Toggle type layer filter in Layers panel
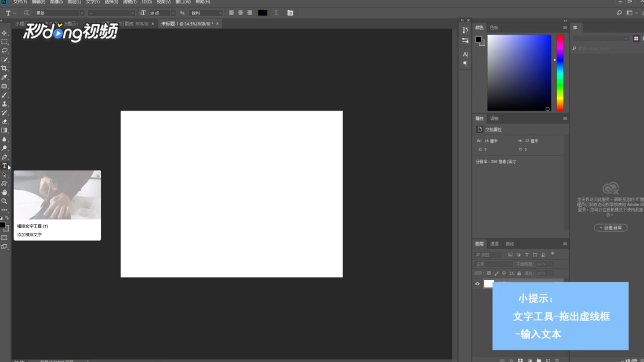644x362 pixels. pyautogui.click(x=527, y=255)
